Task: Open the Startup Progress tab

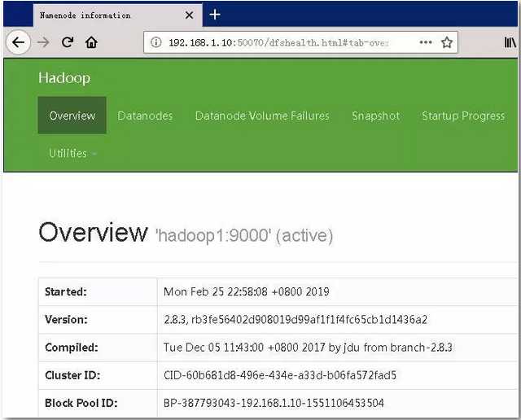Action: pyautogui.click(x=463, y=116)
